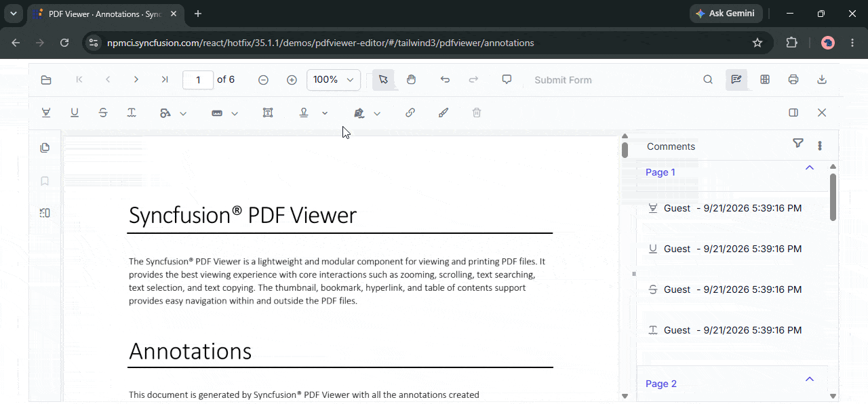Download the PDF document
The width and height of the screenshot is (868, 404).
[822, 80]
